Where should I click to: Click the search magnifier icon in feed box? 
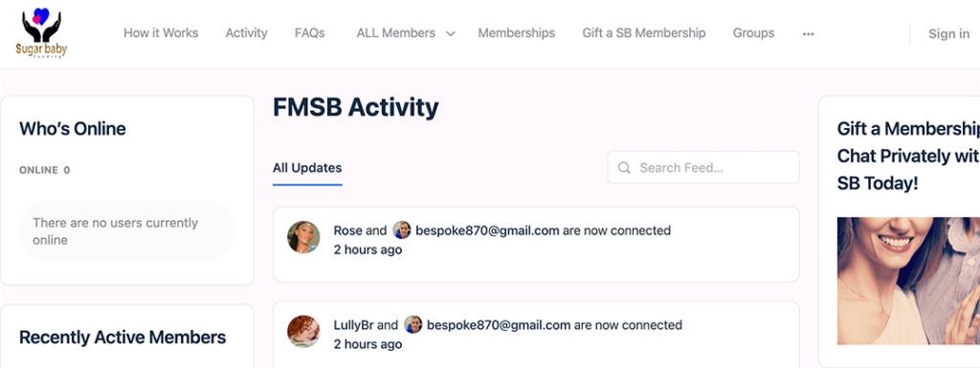click(624, 168)
